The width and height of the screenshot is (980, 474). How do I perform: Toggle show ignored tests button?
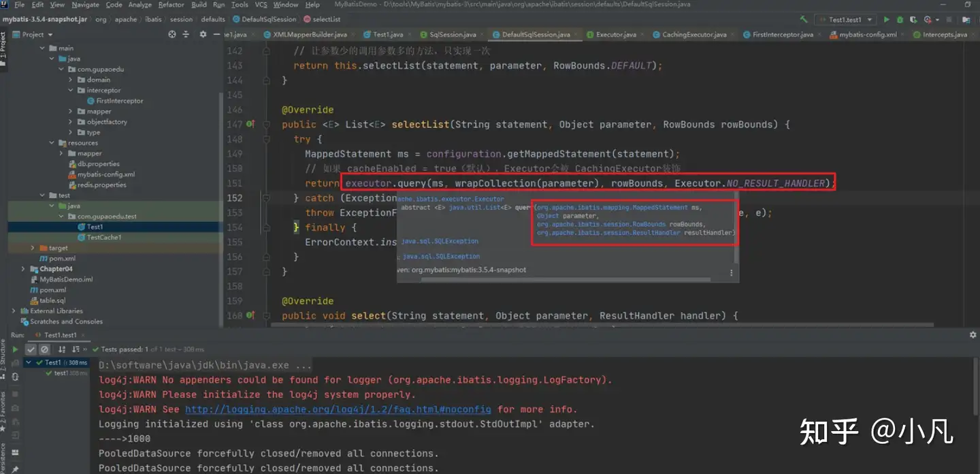(x=44, y=349)
